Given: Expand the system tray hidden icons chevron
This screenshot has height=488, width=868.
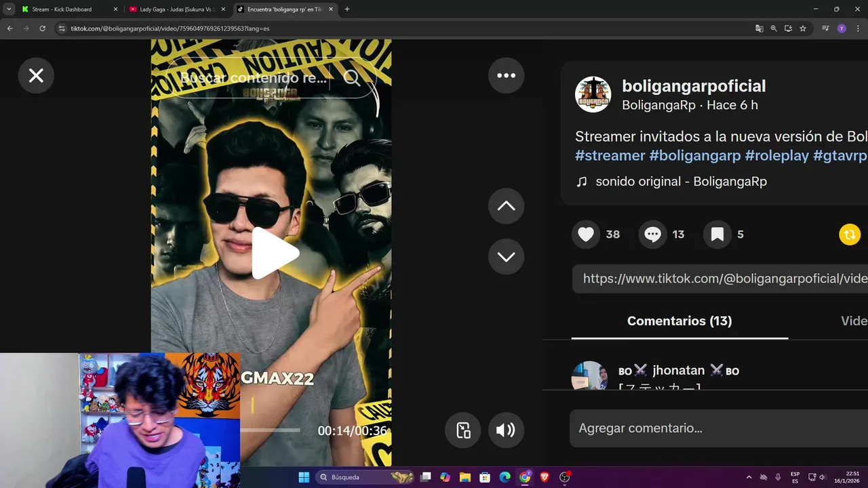Looking at the screenshot, I should click(x=749, y=477).
